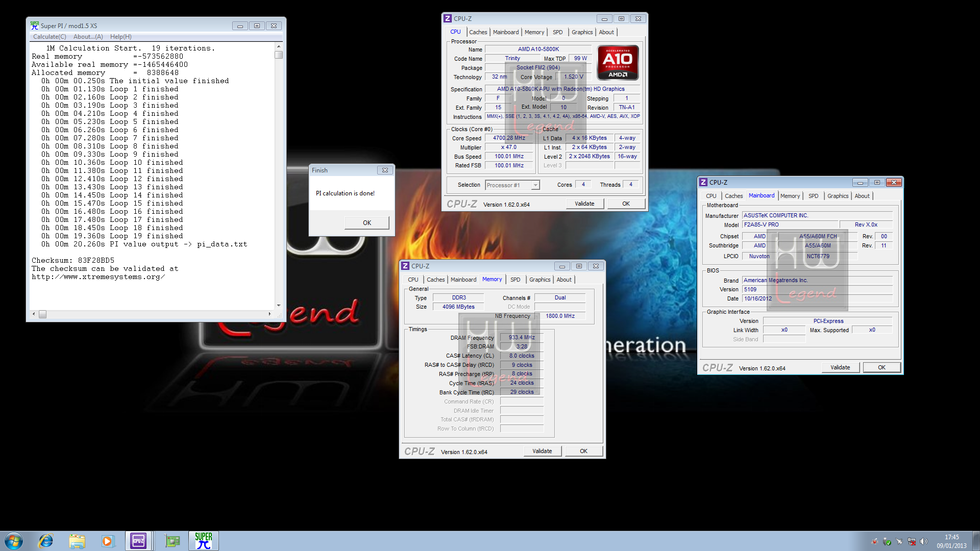Open the Calculate(C) menu in Super PI
The height and width of the screenshot is (551, 980).
[50, 37]
